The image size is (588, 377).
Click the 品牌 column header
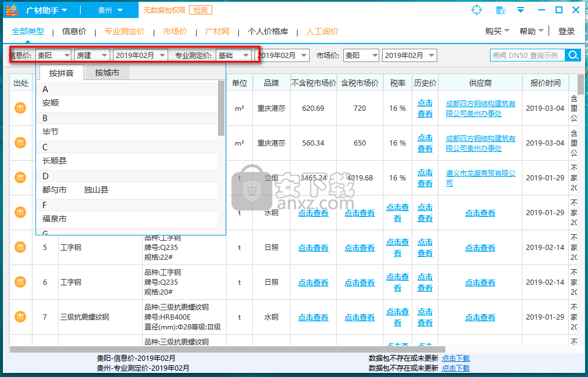click(271, 83)
